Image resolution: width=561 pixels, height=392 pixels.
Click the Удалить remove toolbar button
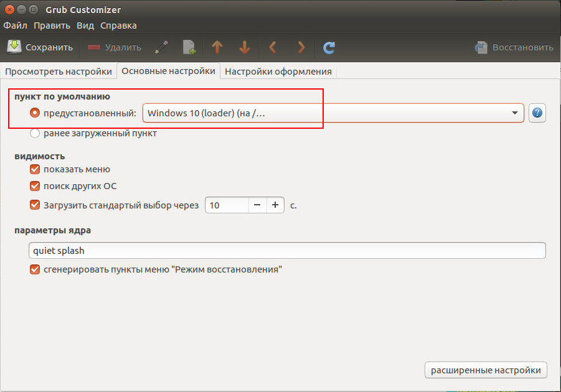click(x=115, y=47)
